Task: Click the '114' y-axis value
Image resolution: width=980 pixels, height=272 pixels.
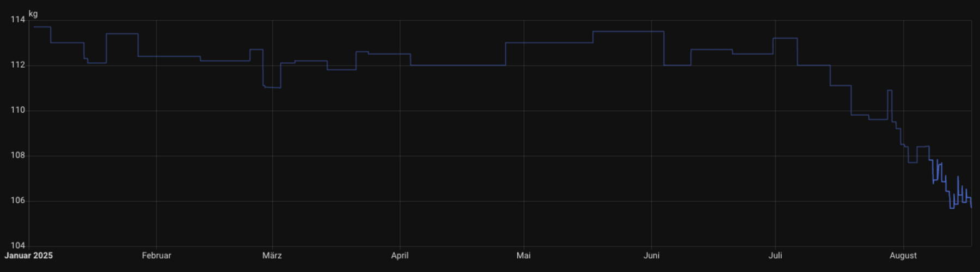Action: (18, 20)
